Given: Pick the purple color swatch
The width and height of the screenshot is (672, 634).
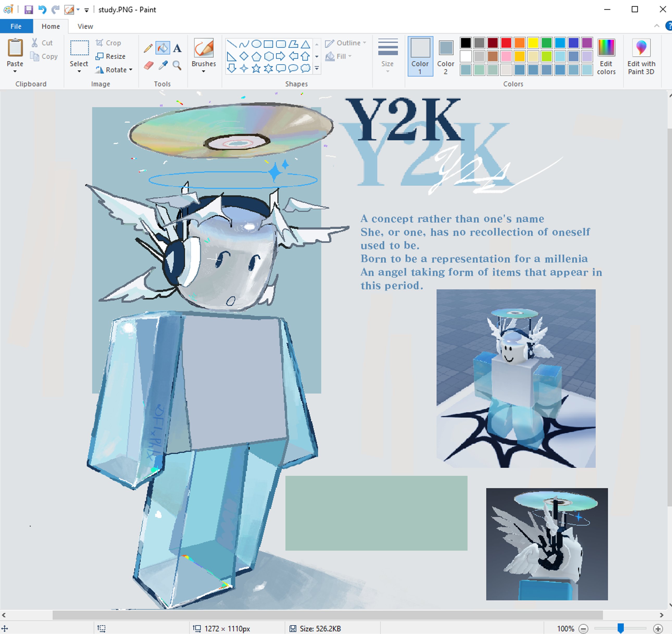Looking at the screenshot, I should coord(587,43).
